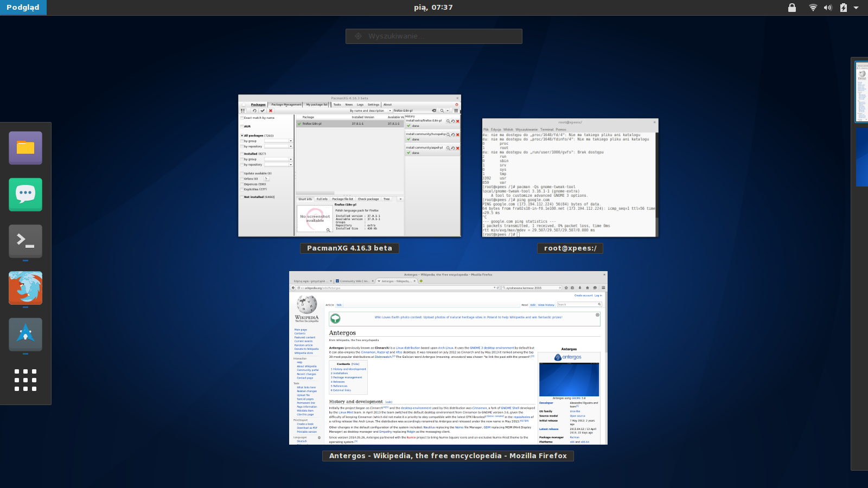
Task: Open the PacmanXG Antergos icon in the dash
Action: [x=25, y=335]
